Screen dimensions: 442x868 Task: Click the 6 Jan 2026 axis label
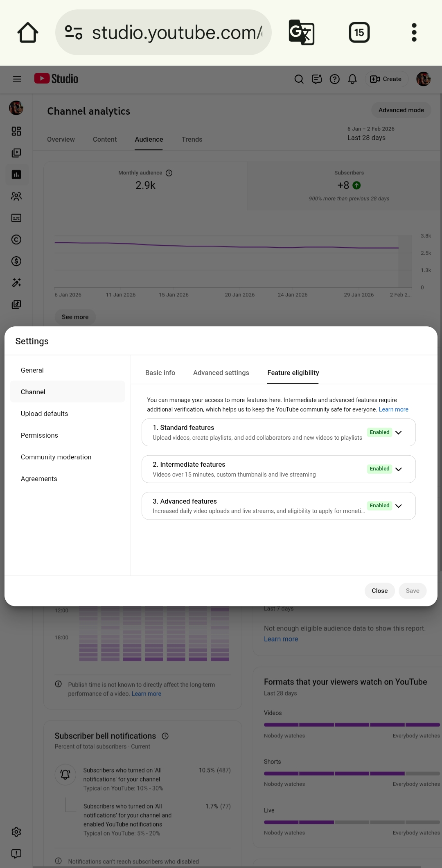68,295
